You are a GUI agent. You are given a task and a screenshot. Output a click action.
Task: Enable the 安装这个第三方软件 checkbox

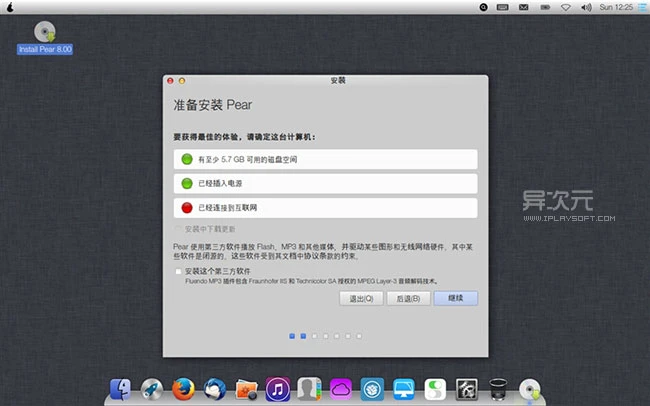click(178, 271)
